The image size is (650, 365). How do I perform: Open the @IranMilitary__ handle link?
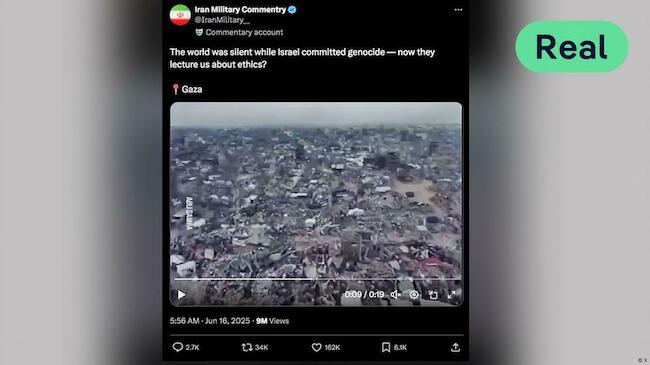point(222,20)
